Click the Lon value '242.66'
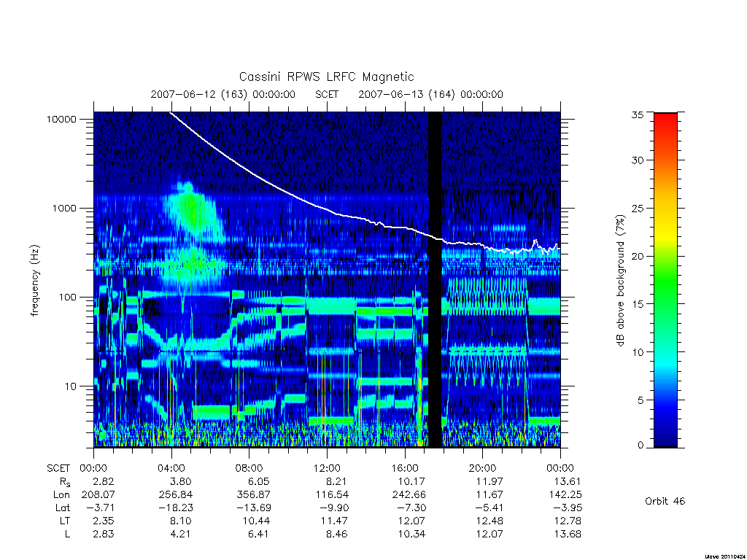This screenshot has height=560, width=747. (409, 495)
